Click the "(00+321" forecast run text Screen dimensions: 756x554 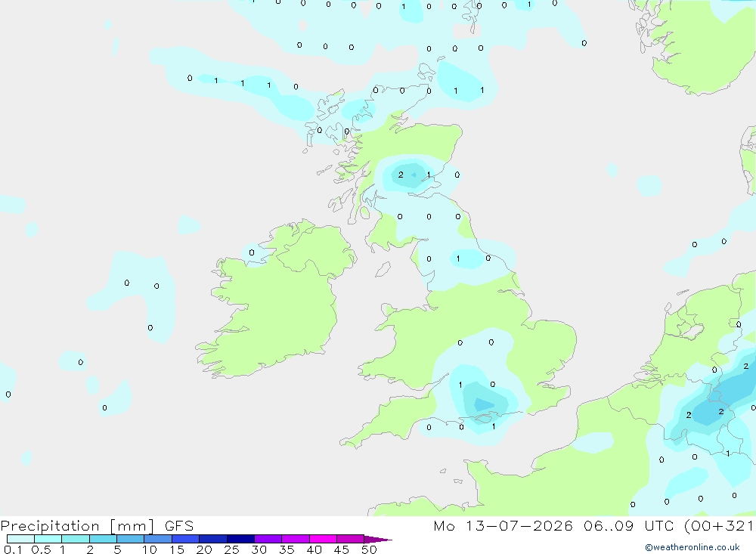pyautogui.click(x=718, y=525)
